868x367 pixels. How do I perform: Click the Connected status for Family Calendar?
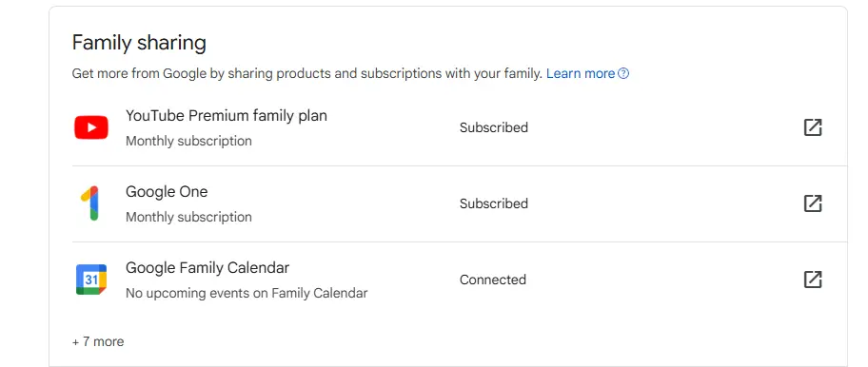pos(493,280)
